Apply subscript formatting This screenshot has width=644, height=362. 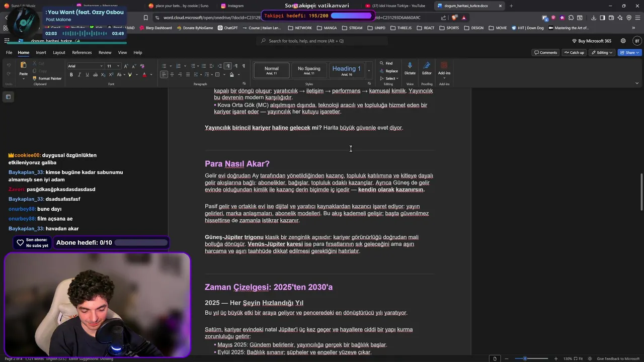[103, 74]
